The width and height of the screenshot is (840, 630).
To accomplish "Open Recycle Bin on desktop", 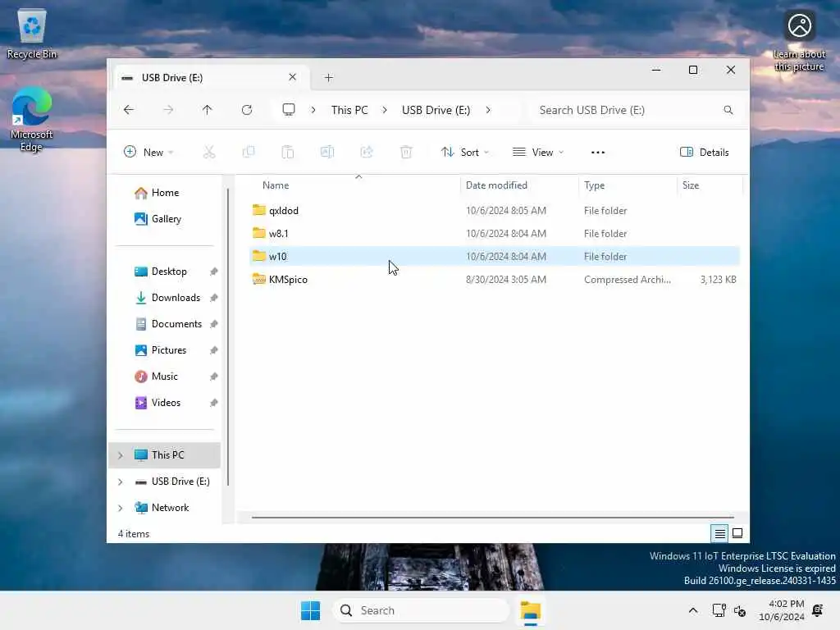I will 32,34.
